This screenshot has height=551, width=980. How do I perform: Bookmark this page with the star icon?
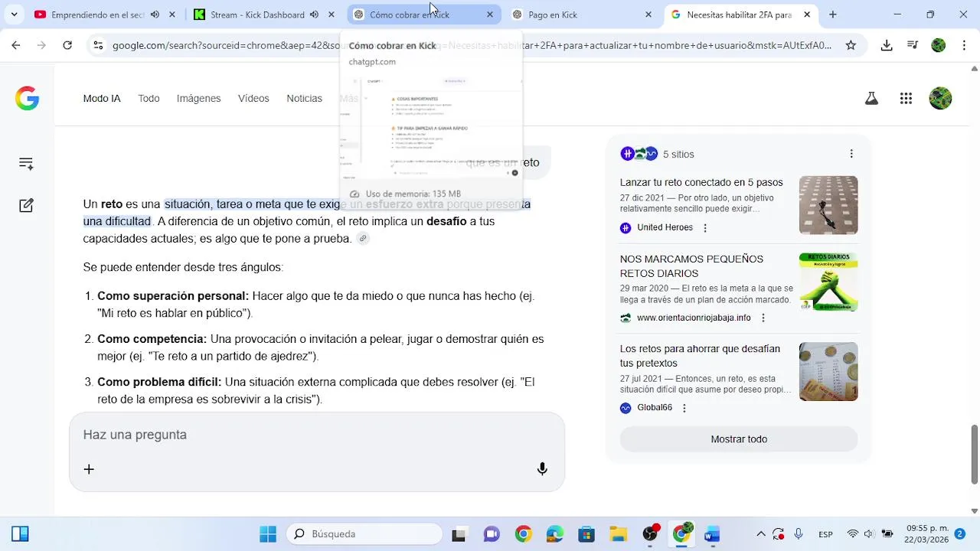[x=851, y=45]
